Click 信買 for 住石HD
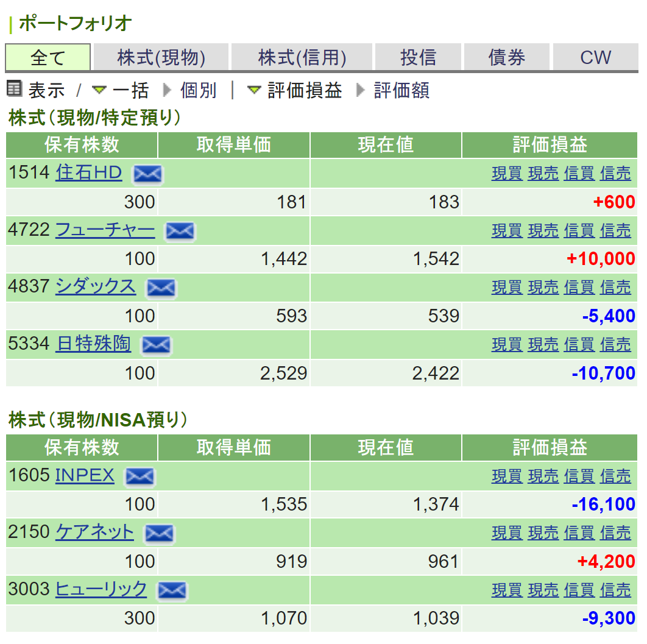The height and width of the screenshot is (644, 647). point(579,173)
